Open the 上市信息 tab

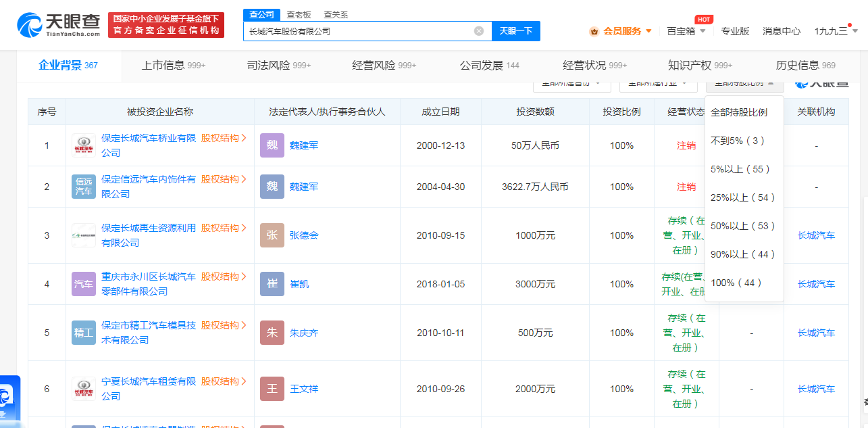pyautogui.click(x=174, y=66)
